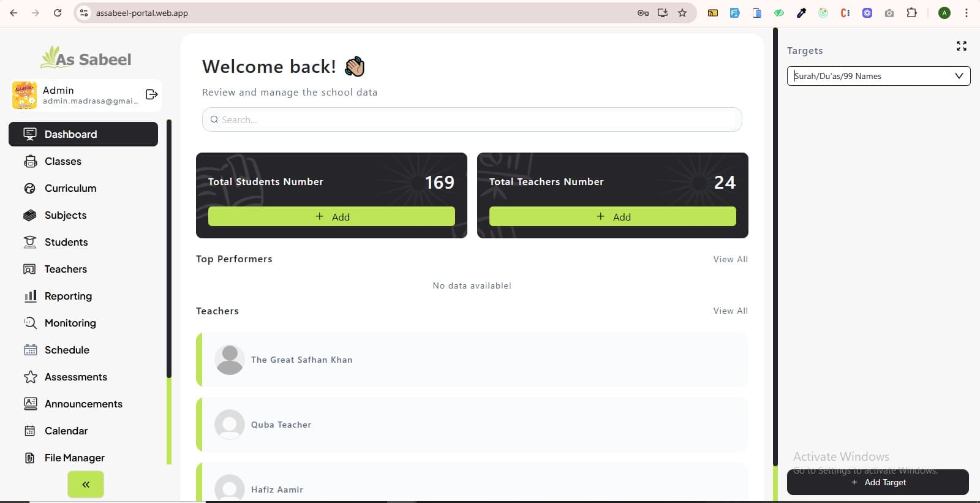Click View All next to Teachers
This screenshot has width=980, height=503.
coord(730,311)
